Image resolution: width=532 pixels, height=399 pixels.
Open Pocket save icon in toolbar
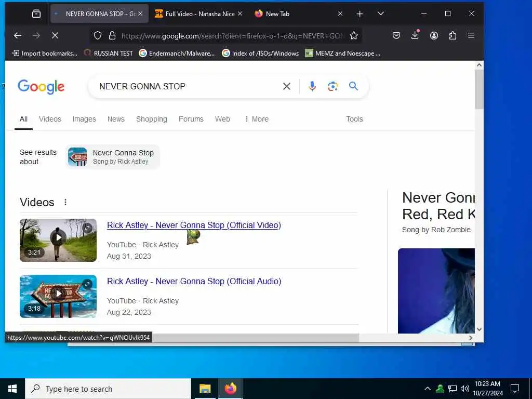(396, 35)
